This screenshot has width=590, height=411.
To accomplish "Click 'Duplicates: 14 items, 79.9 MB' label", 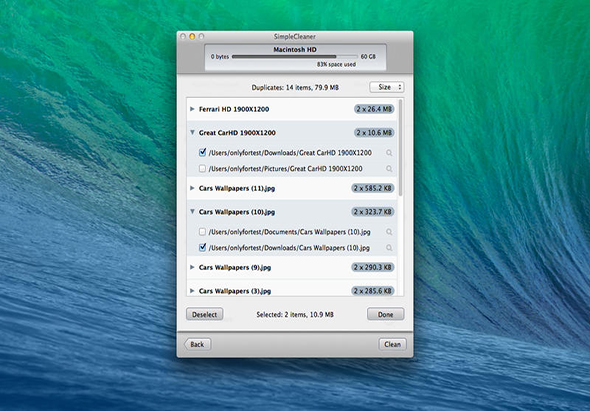I will point(295,87).
